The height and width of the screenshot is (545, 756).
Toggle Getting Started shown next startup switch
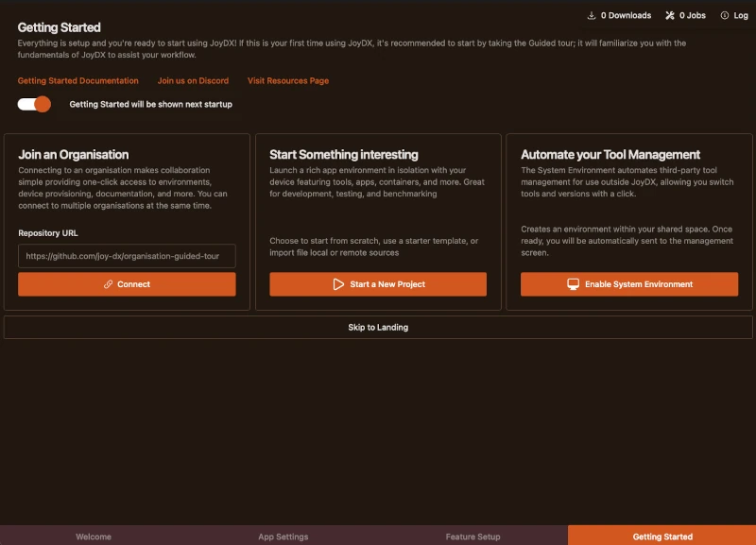click(x=34, y=104)
